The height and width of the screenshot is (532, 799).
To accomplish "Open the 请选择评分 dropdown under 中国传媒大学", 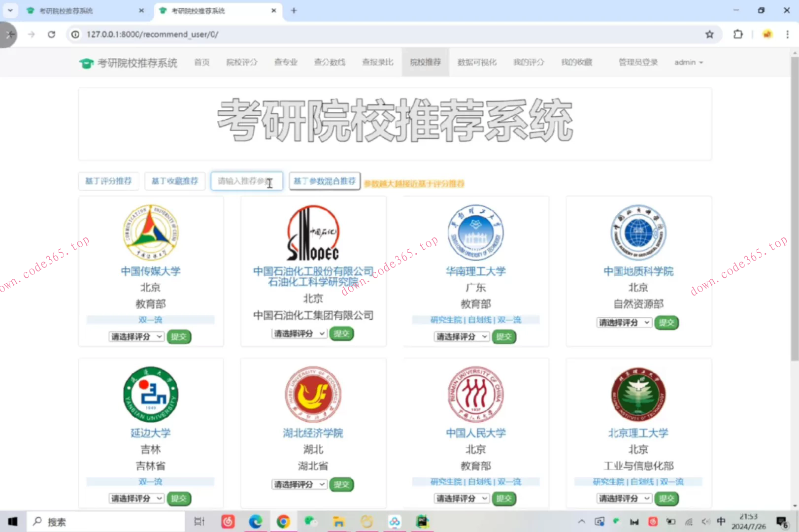I will click(x=136, y=336).
